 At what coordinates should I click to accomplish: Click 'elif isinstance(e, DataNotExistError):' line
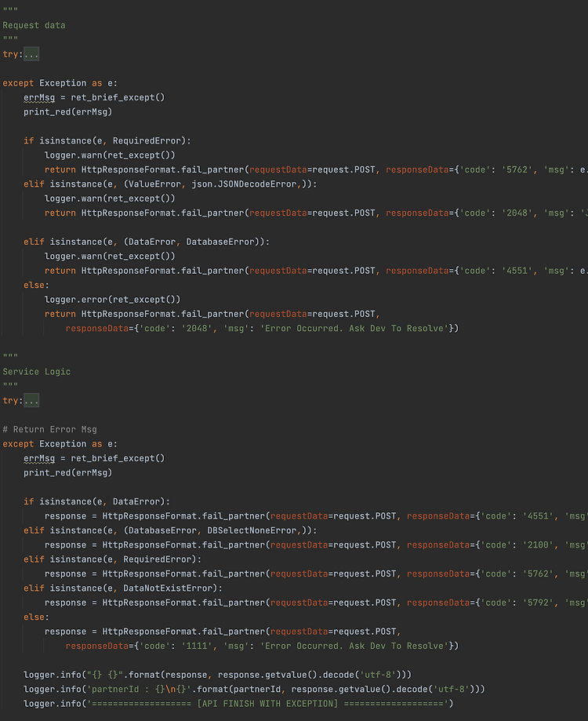123,588
